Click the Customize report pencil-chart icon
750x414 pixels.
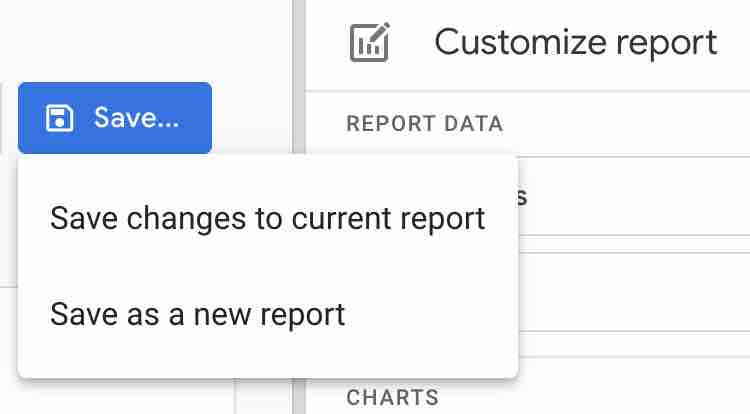point(369,43)
